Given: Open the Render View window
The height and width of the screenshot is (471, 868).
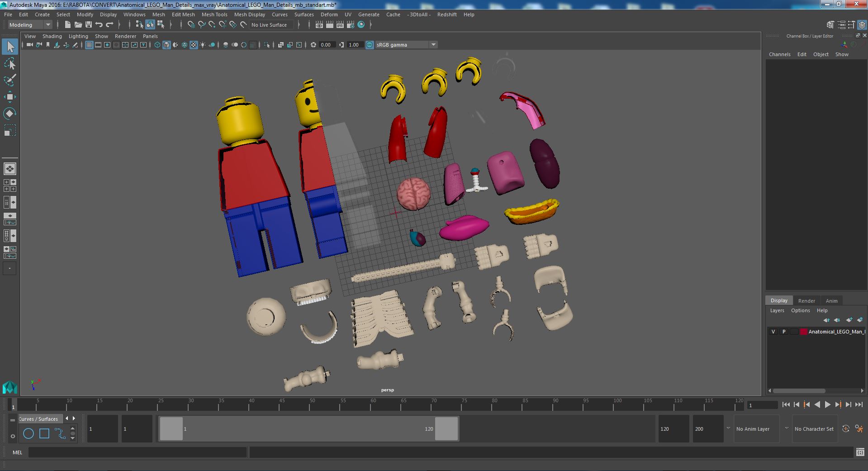Looking at the screenshot, I should pos(319,25).
